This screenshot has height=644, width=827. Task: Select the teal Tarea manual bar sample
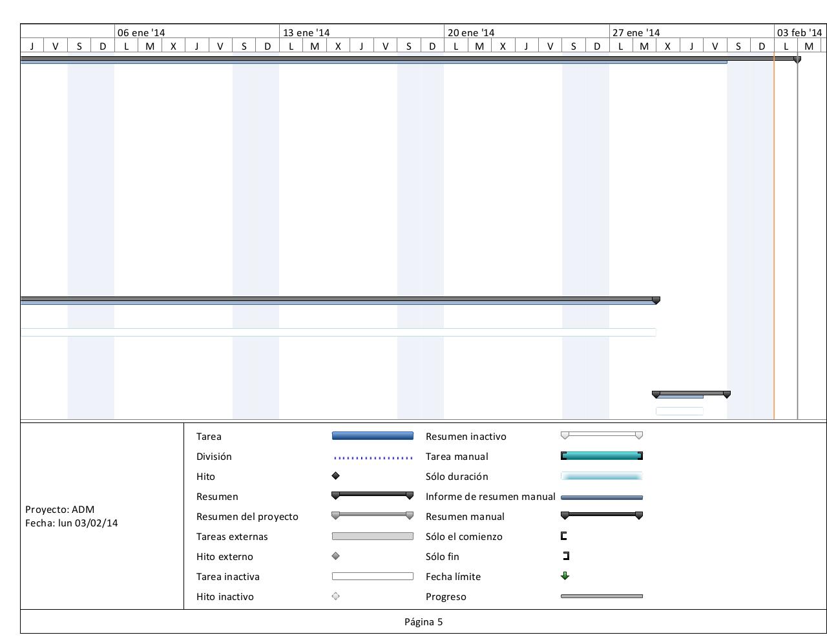[x=602, y=456]
